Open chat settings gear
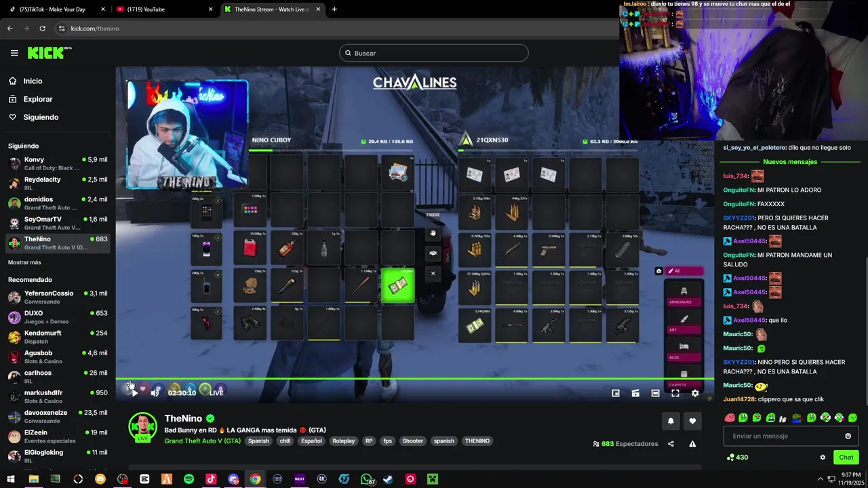This screenshot has width=868, height=488. click(x=823, y=457)
